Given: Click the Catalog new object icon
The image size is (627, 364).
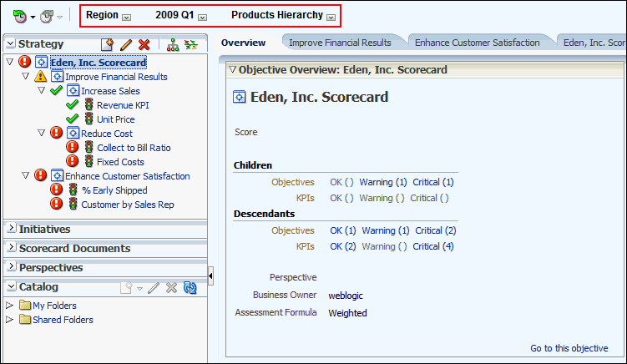Looking at the screenshot, I should [x=126, y=287].
